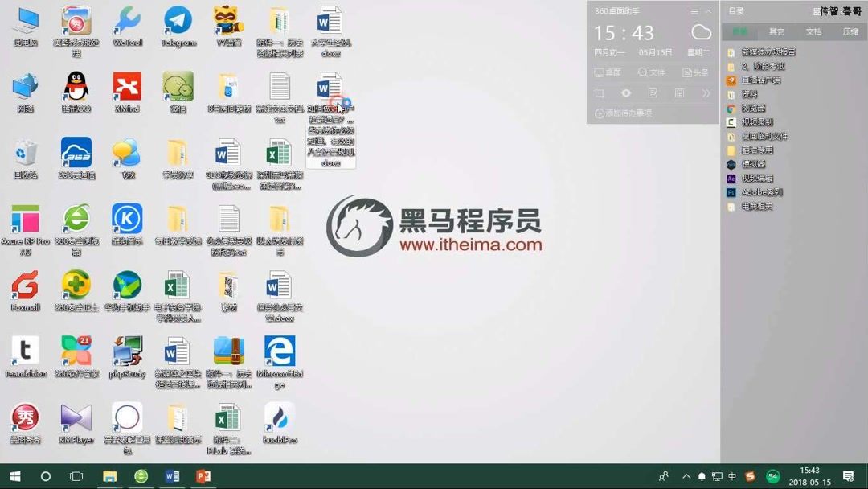This screenshot has width=868, height=489.
Task: Select the screenshot tool in the widget toolbar
Action: (600, 92)
